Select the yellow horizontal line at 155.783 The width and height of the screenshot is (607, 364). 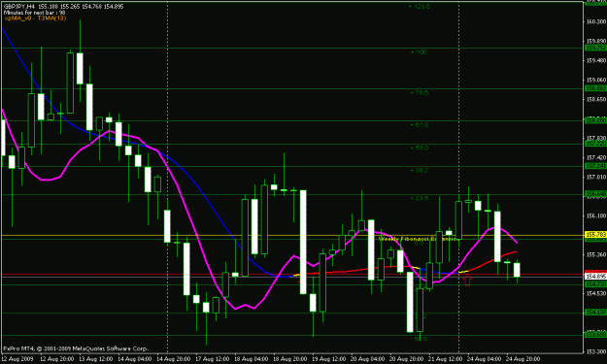click(292, 235)
